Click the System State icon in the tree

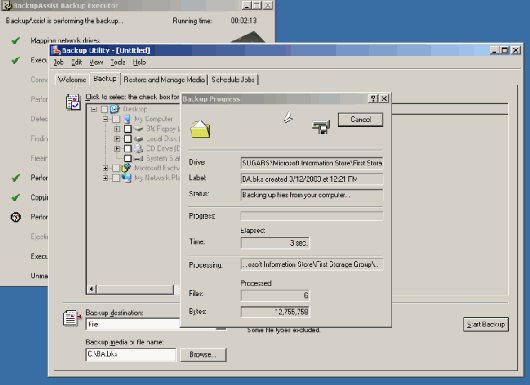[x=139, y=158]
